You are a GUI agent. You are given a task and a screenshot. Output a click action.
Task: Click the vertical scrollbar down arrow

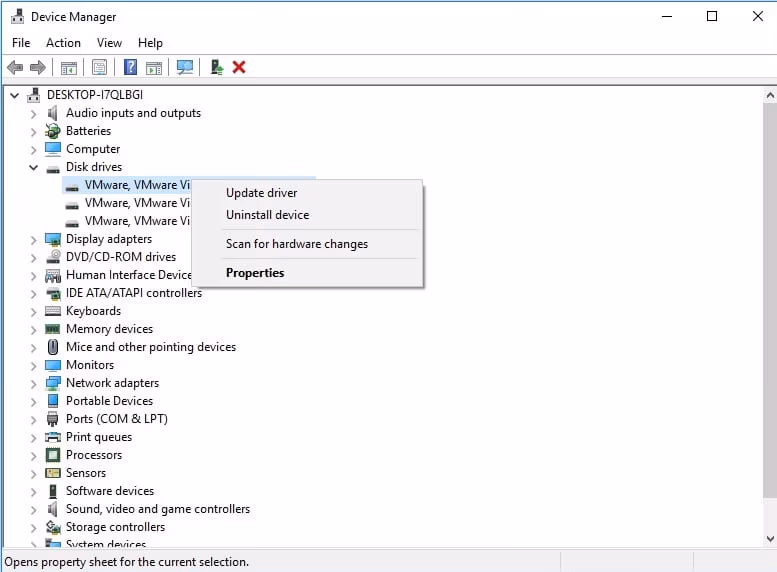point(769,539)
